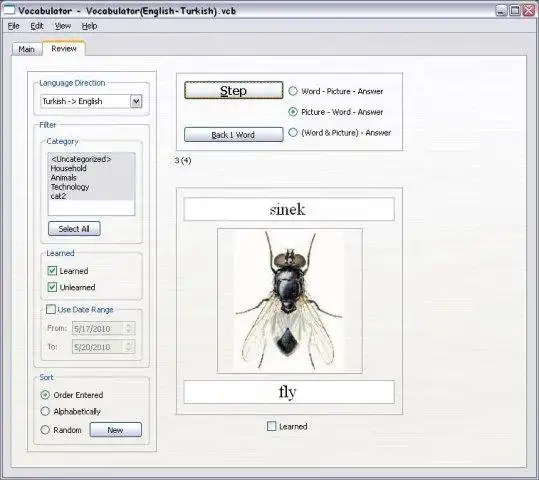The width and height of the screenshot is (539, 480).
Task: Click the New button in the Sort group
Action: 116,430
